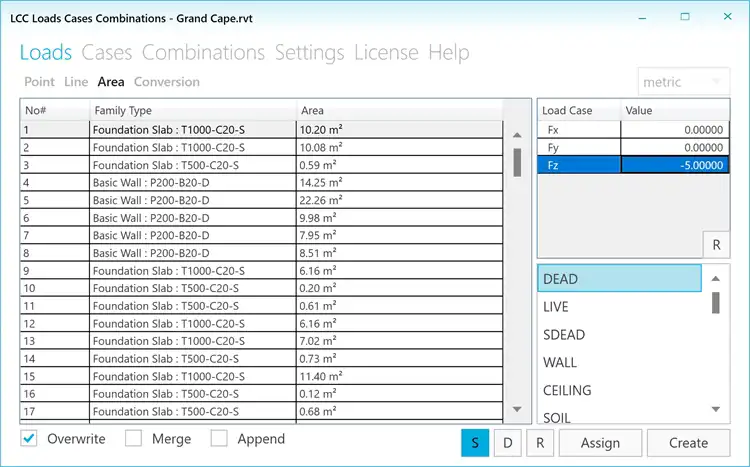Uncheck the Overwrite checkbox
This screenshot has height=467, width=750.
tap(31, 439)
